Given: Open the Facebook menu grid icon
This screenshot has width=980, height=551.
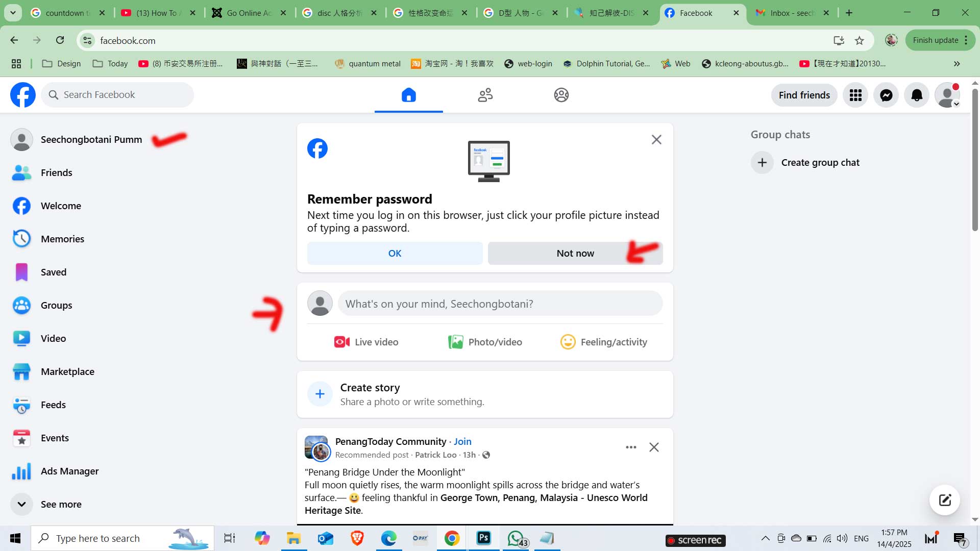Looking at the screenshot, I should coord(855,95).
